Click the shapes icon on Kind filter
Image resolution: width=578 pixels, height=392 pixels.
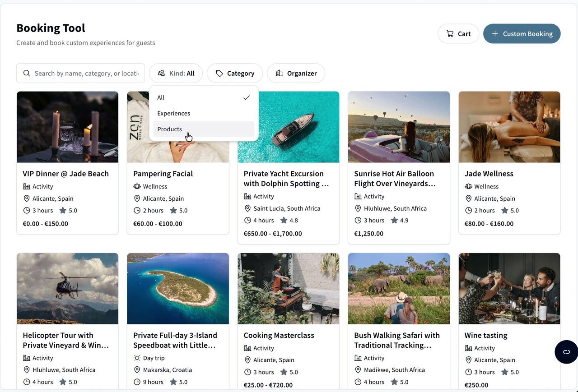pyautogui.click(x=161, y=73)
